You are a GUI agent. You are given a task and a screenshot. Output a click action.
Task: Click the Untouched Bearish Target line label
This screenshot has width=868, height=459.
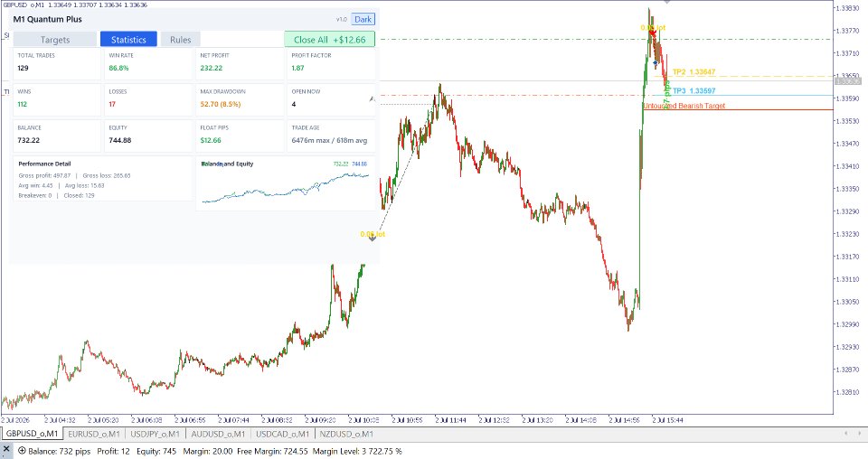[x=684, y=106]
